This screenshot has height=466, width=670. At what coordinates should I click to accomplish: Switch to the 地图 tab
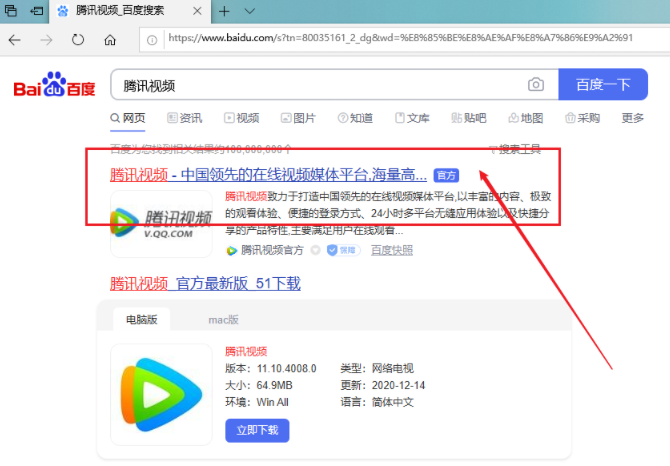click(526, 118)
